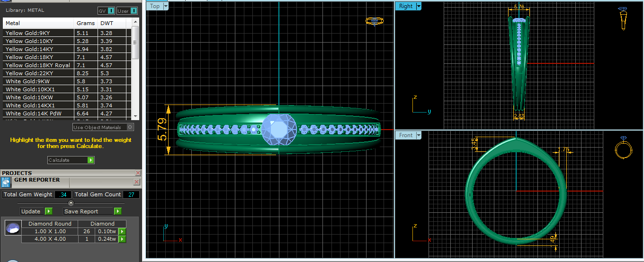Click the ring preview icon in Front viewport

coord(623,148)
